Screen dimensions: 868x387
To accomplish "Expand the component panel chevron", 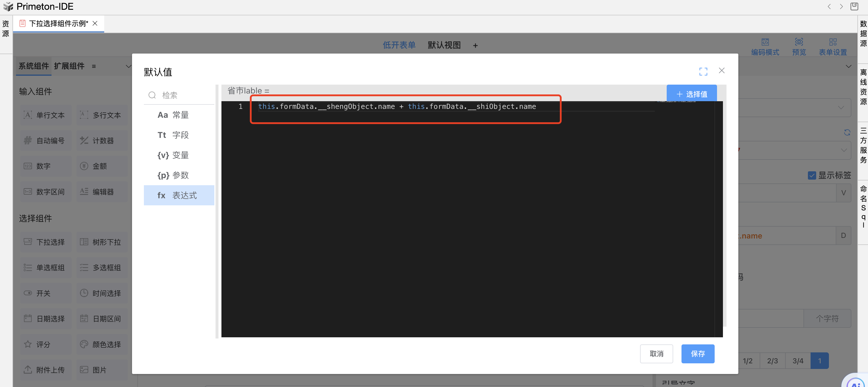I will (128, 66).
